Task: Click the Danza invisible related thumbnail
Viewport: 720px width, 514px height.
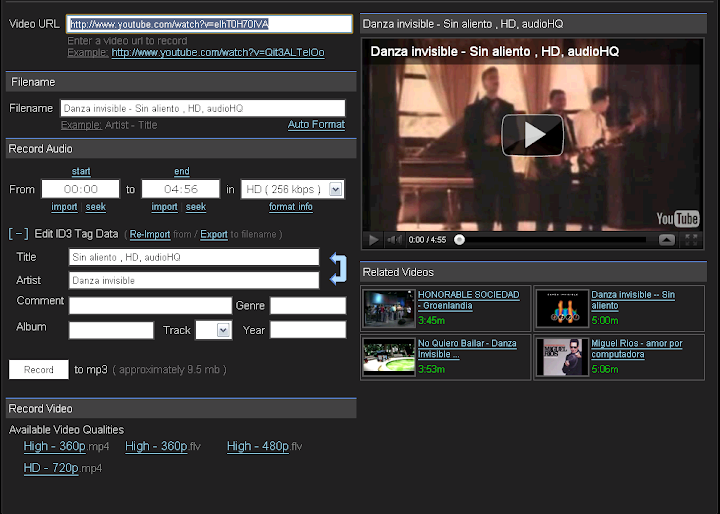Action: (562, 308)
